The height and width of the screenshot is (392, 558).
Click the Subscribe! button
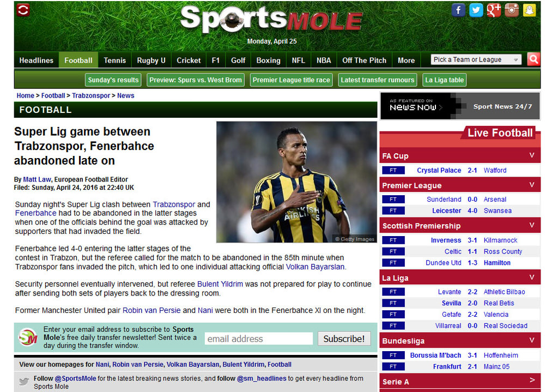click(x=344, y=339)
